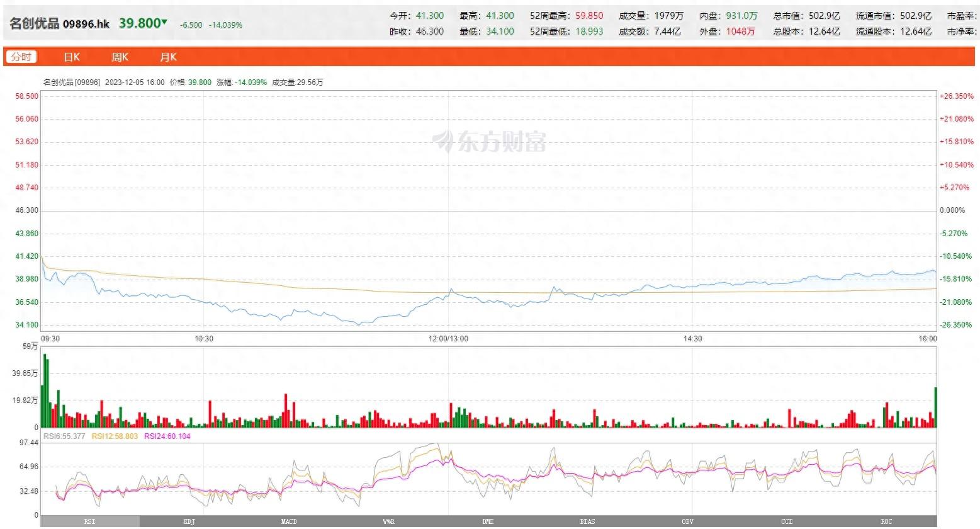This screenshot has width=980, height=529.
Task: Open the DMI indicator tab
Action: point(488,521)
